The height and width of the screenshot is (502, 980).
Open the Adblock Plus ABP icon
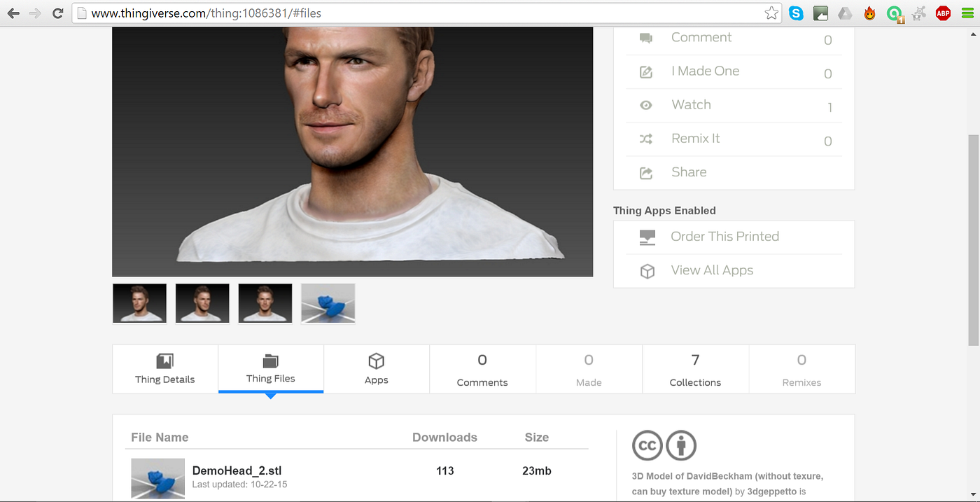(x=943, y=13)
